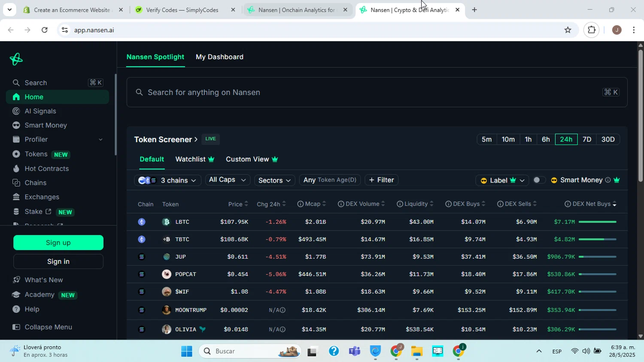Open the Stake external link
The image size is (644, 362).
coord(57,212)
